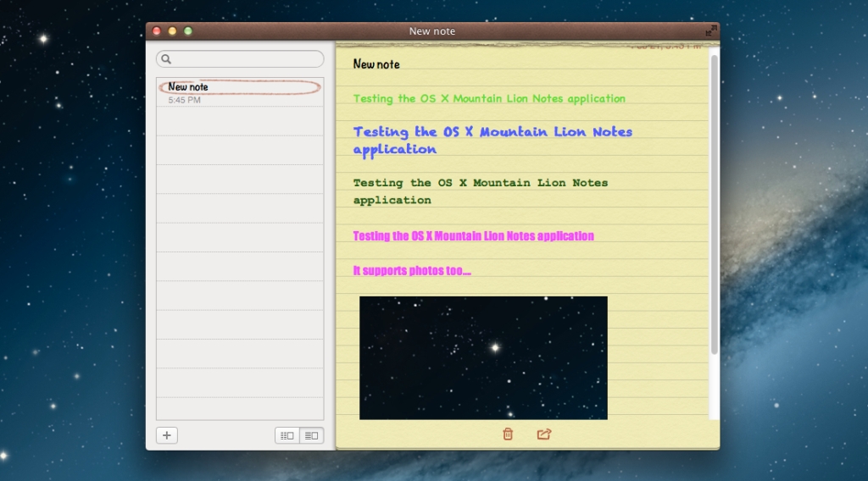Click the note's vertical scrollbar
Image resolution: width=868 pixels, height=481 pixels.
(714, 205)
